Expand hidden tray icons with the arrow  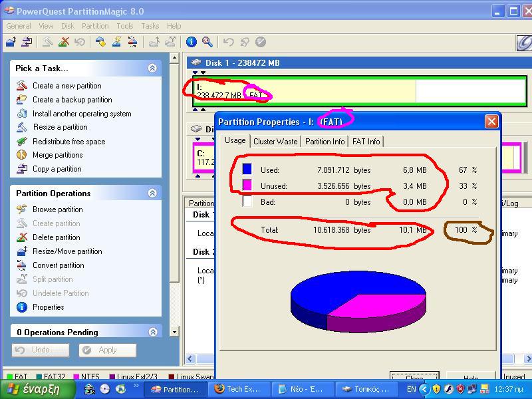pos(424,389)
